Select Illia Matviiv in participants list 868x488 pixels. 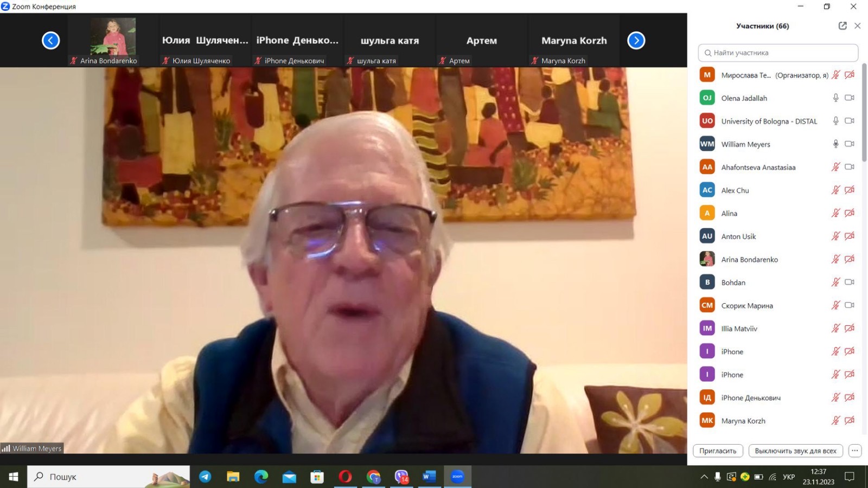(778, 328)
